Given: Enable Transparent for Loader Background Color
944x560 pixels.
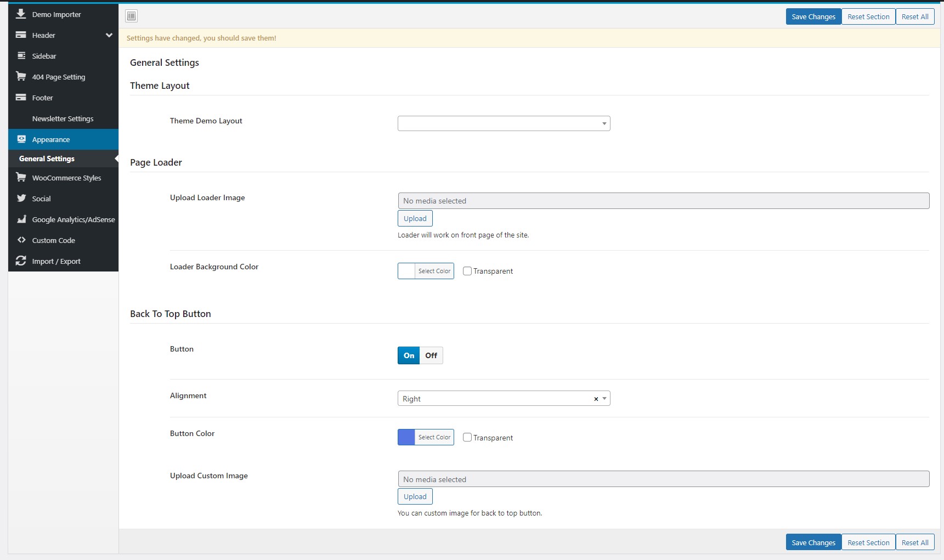Looking at the screenshot, I should point(467,271).
